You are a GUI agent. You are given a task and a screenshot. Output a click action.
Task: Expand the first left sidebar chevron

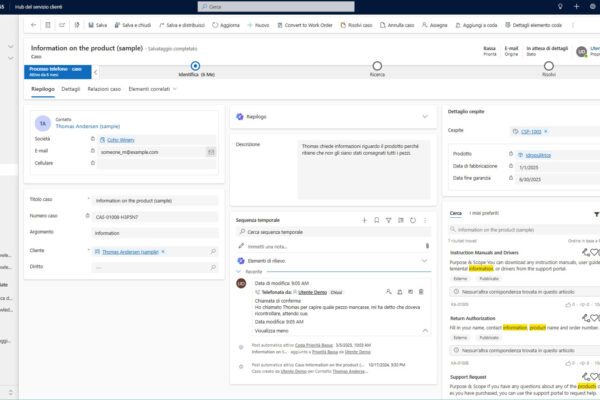click(11, 46)
